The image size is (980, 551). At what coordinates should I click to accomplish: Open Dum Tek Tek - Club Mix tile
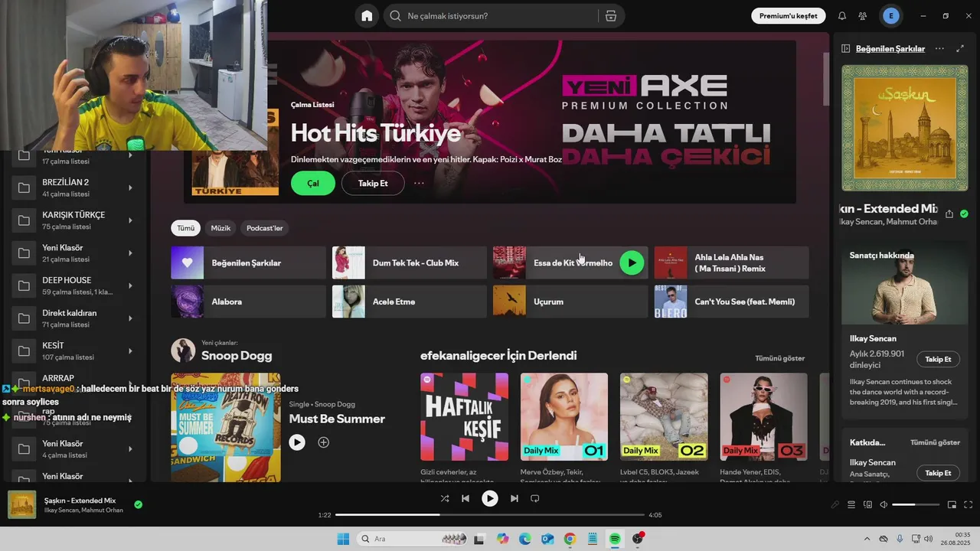click(410, 262)
